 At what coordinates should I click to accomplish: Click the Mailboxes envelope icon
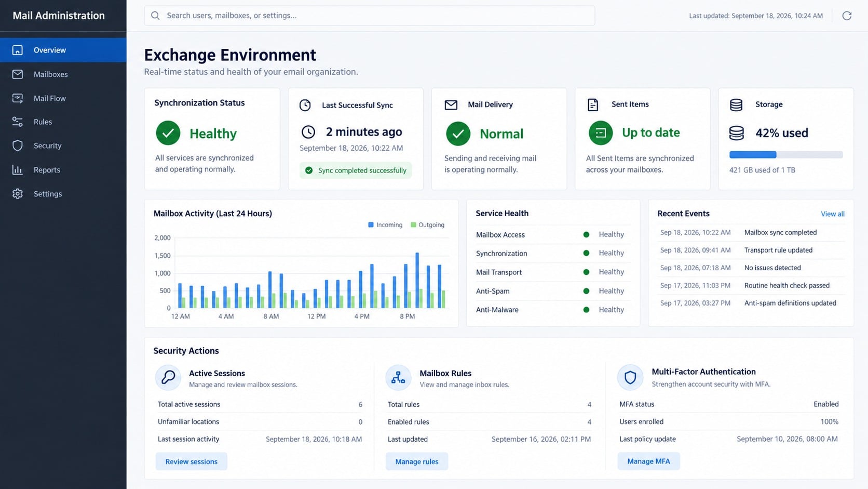(18, 74)
